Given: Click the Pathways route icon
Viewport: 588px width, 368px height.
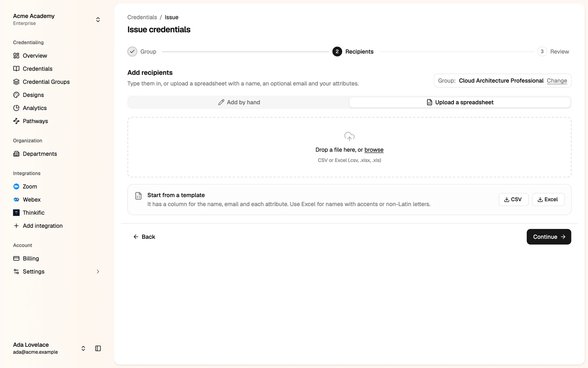Looking at the screenshot, I should click(x=16, y=121).
